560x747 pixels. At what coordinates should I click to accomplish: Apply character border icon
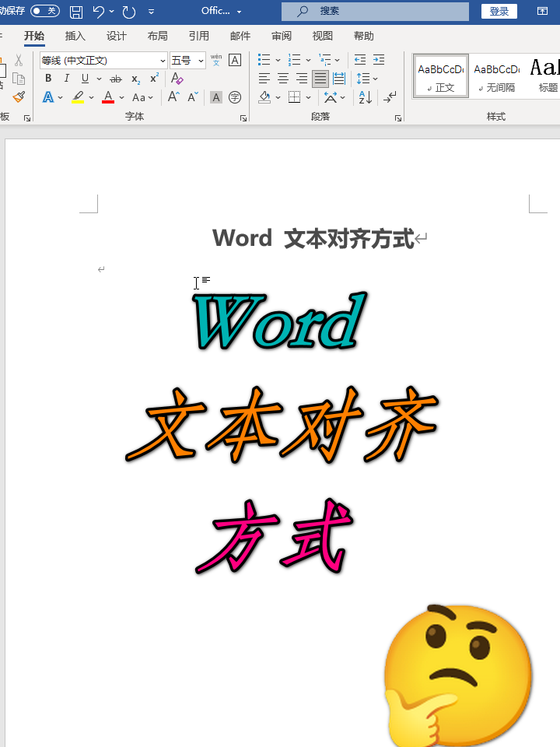pos(235,60)
